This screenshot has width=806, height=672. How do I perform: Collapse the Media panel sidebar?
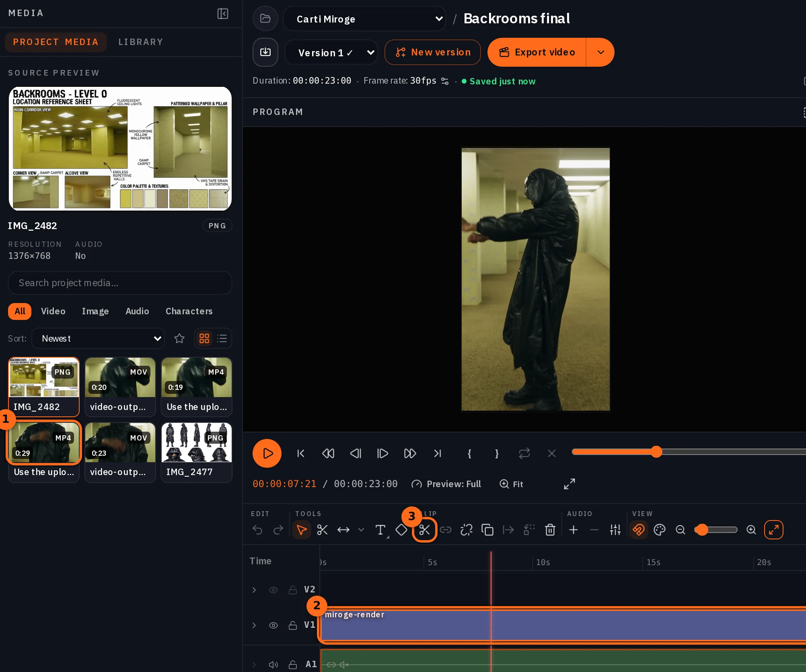pyautogui.click(x=222, y=14)
